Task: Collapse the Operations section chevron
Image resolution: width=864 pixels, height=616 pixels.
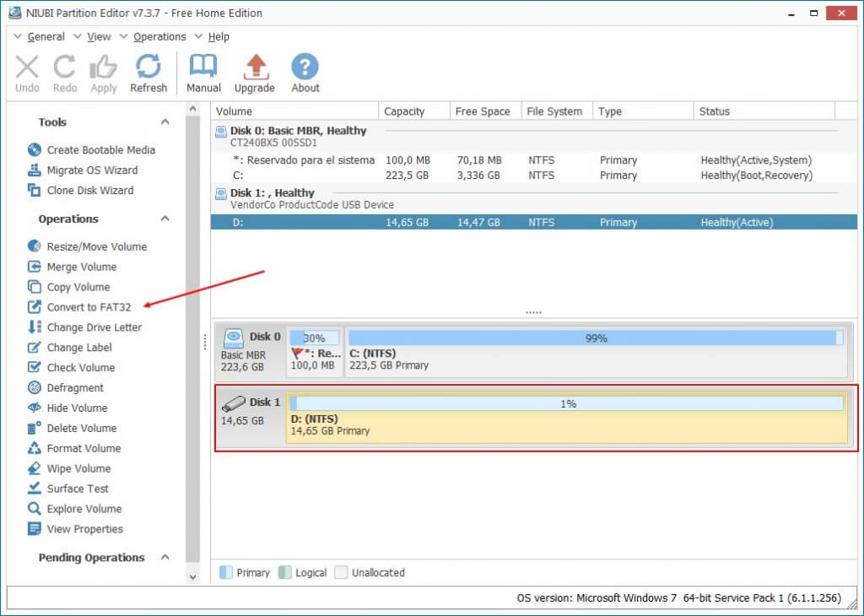Action: coord(165,219)
